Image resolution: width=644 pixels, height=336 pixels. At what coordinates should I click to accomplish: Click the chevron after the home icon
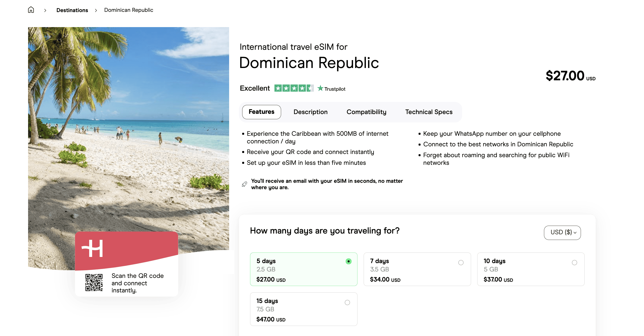tap(45, 11)
